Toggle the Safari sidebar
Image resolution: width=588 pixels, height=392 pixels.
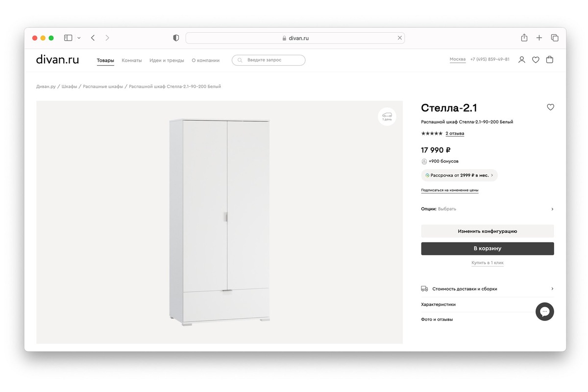click(x=68, y=38)
